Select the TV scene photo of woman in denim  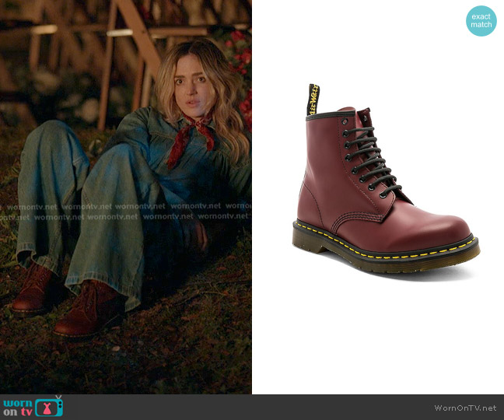[x=126, y=197]
